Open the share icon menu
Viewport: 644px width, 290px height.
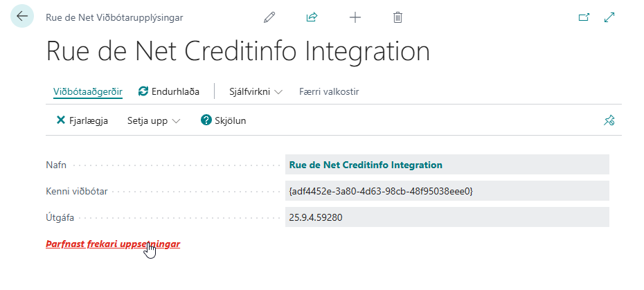coord(312,17)
